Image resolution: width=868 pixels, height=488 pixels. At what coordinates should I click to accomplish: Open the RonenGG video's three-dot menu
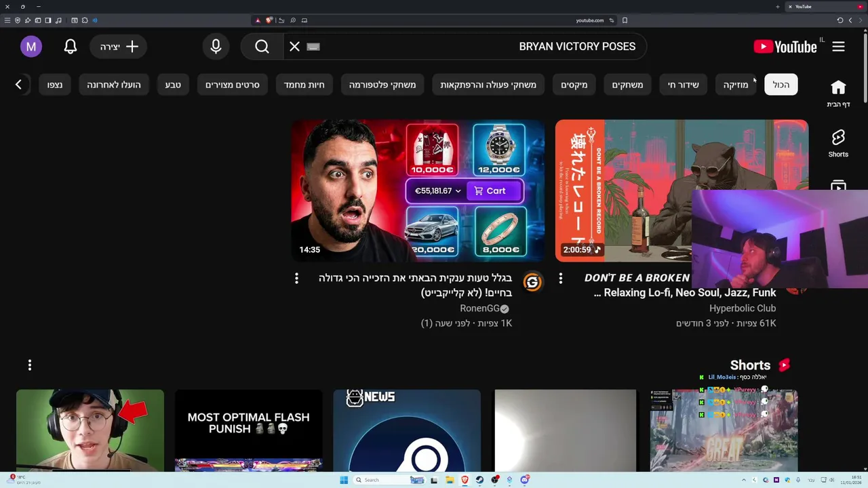[x=296, y=279]
